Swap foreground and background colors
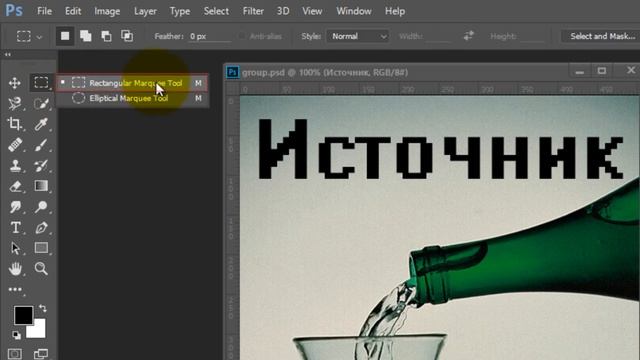640x360 pixels. [x=42, y=308]
